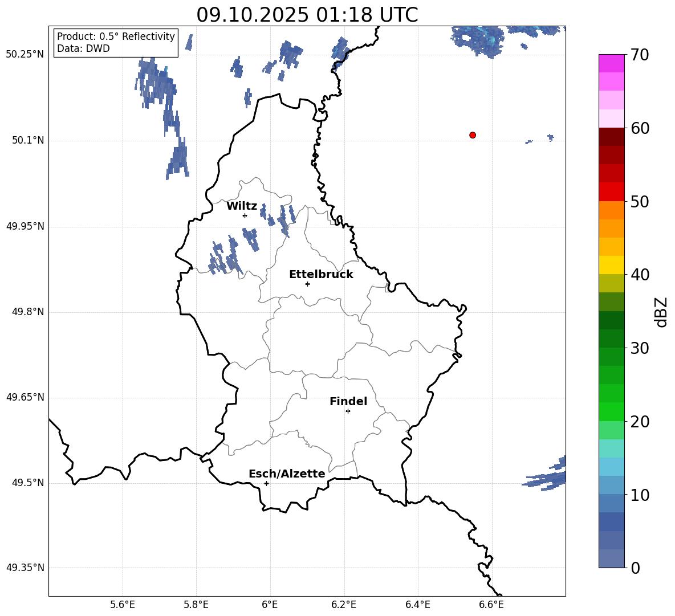Image resolution: width=675 pixels, height=616 pixels.
Task: Click the Ettelbruck city label
Action: [321, 275]
